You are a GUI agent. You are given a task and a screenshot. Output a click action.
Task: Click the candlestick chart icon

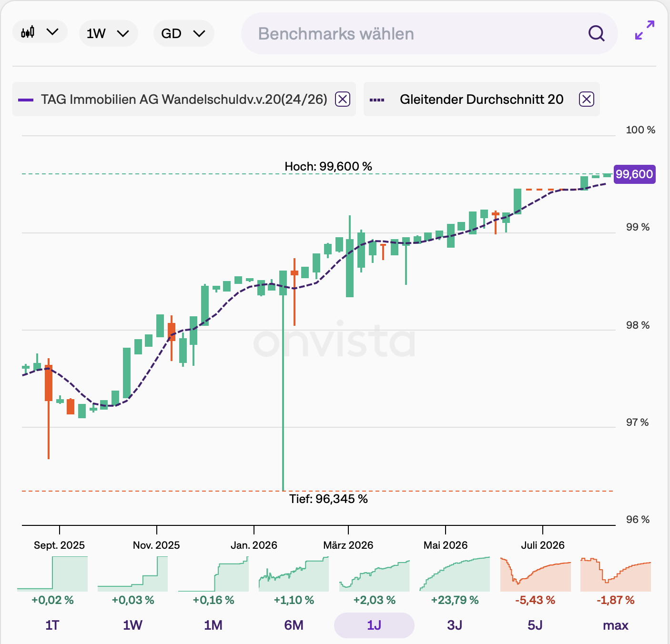click(28, 32)
